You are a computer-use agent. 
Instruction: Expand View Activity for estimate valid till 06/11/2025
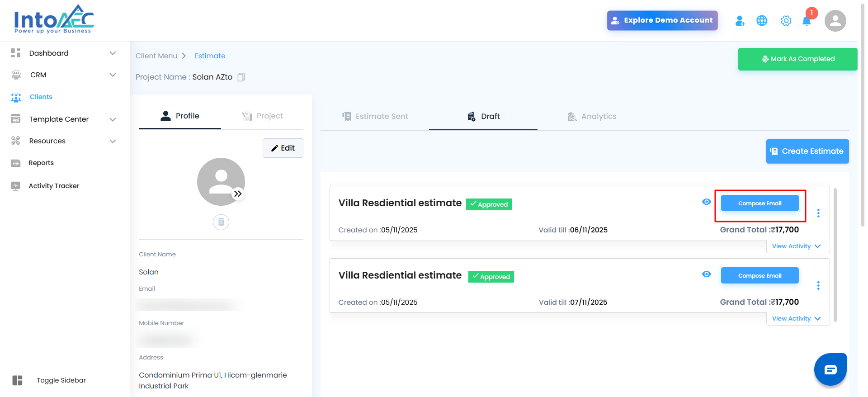tap(797, 246)
